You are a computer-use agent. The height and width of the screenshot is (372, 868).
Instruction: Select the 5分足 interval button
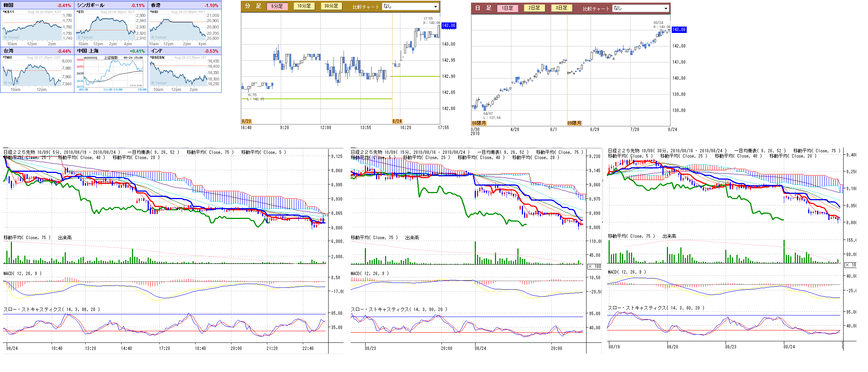pyautogui.click(x=277, y=6)
